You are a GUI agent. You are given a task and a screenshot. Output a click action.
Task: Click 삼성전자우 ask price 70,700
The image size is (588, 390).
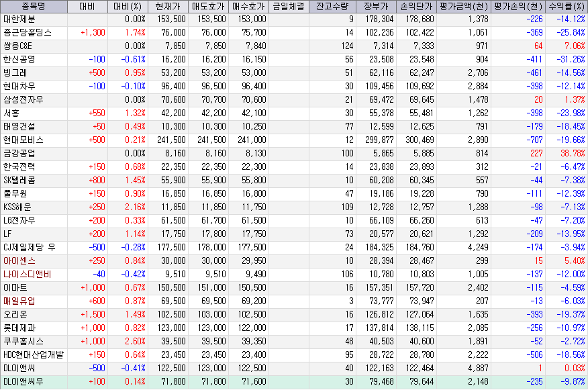click(x=213, y=100)
